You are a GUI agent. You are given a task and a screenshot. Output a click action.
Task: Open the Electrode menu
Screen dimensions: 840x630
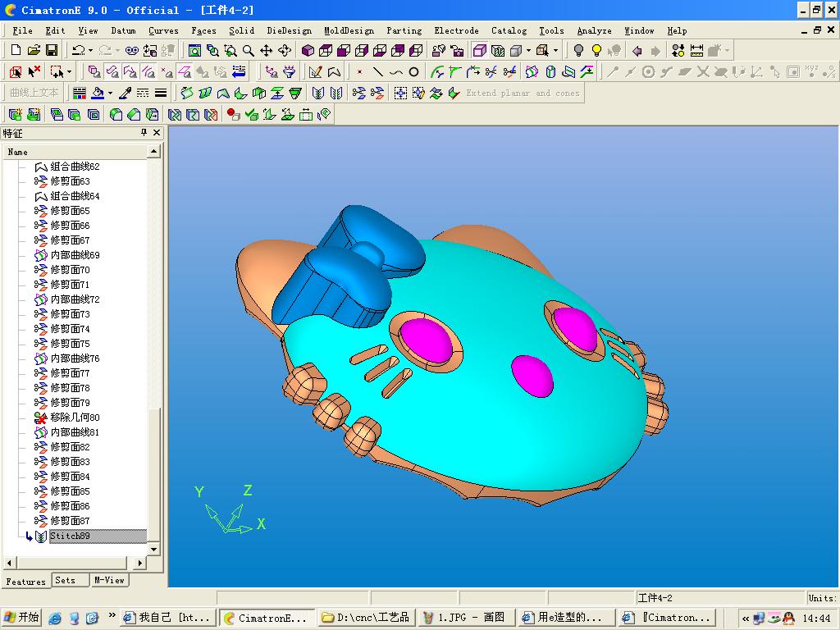point(456,30)
